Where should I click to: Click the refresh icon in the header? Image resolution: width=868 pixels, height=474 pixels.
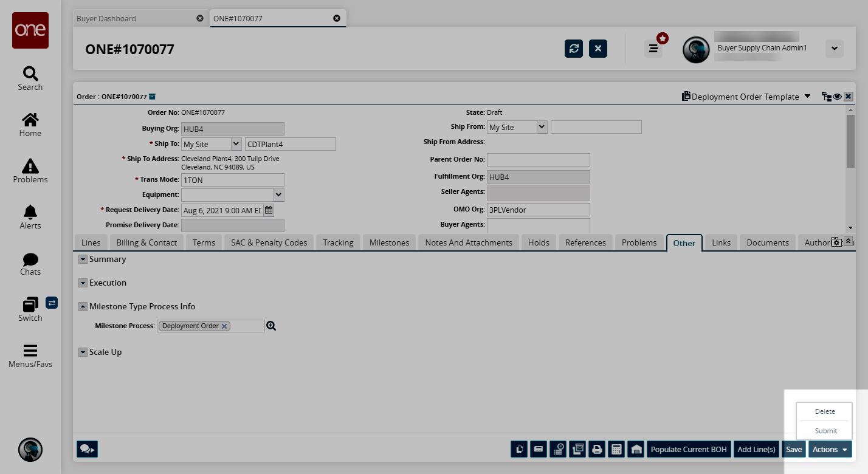click(573, 49)
